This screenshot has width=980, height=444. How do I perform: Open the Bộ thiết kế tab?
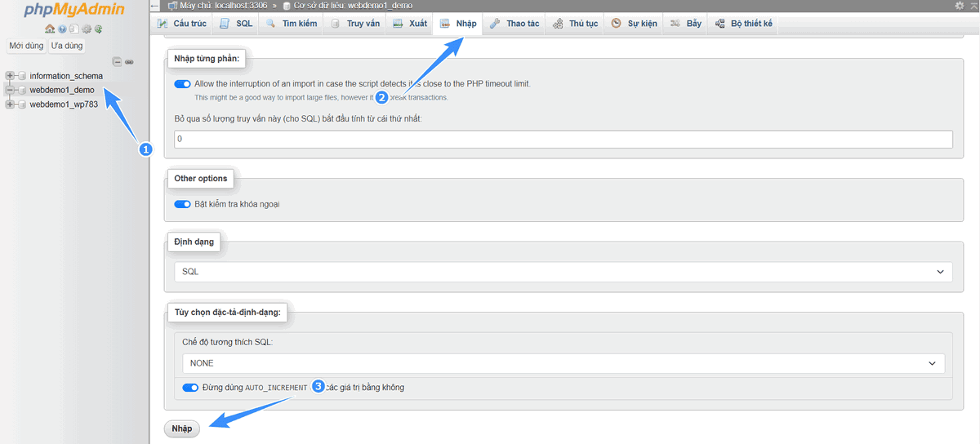coord(744,24)
